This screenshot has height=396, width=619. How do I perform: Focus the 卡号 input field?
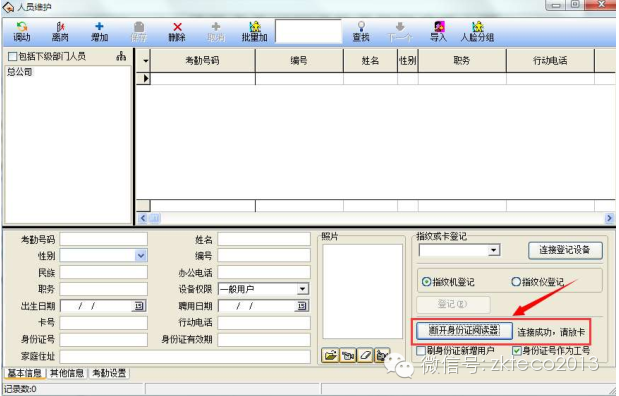[103, 323]
